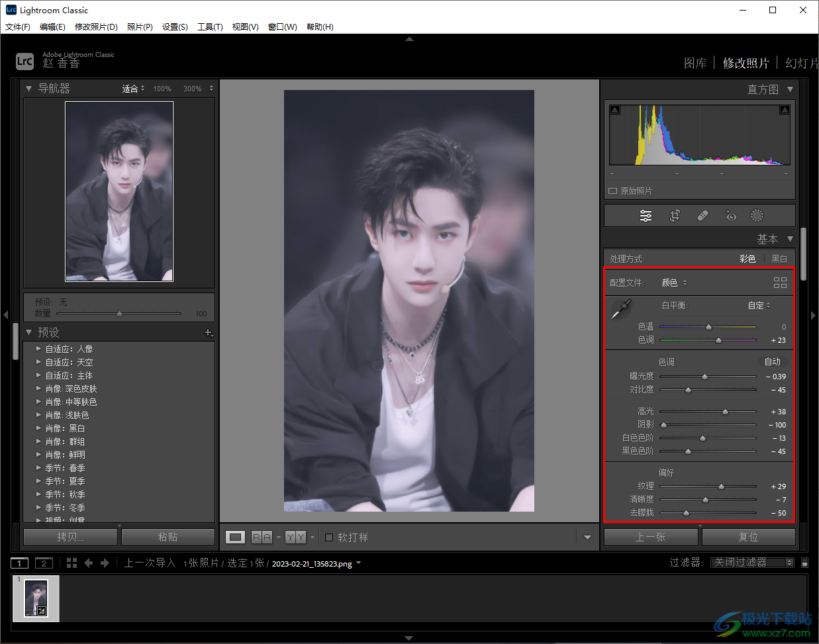819x644 pixels.
Task: Switch to the 修改照片 module tab
Action: pos(746,63)
